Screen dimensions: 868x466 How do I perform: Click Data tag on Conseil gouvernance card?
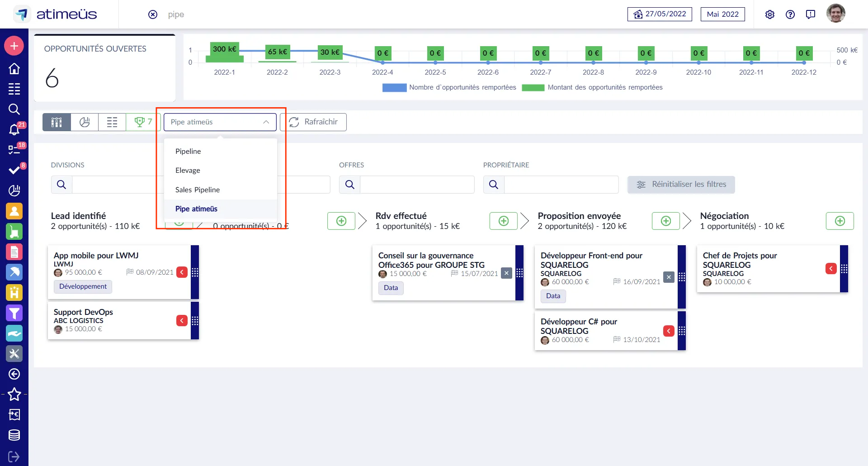tap(391, 288)
